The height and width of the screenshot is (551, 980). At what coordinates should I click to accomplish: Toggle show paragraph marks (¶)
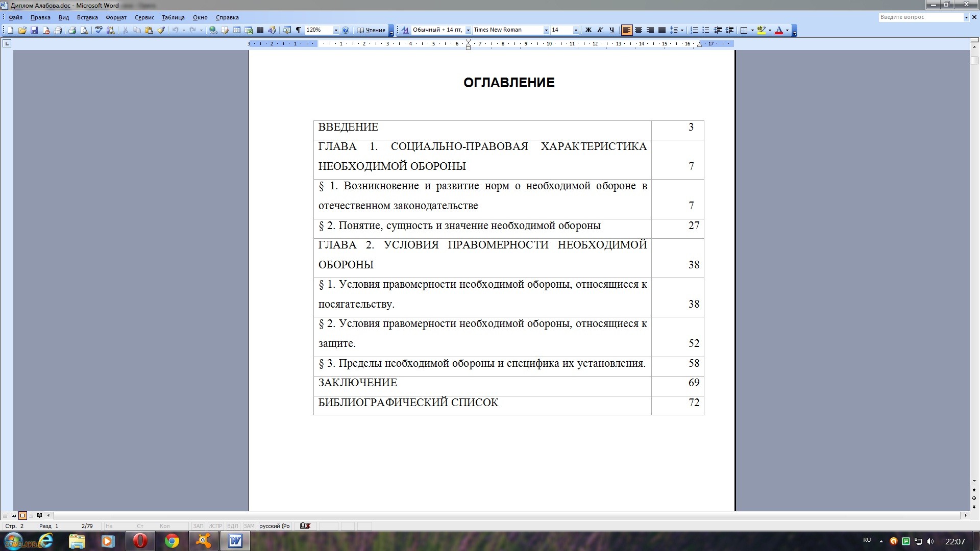click(299, 30)
